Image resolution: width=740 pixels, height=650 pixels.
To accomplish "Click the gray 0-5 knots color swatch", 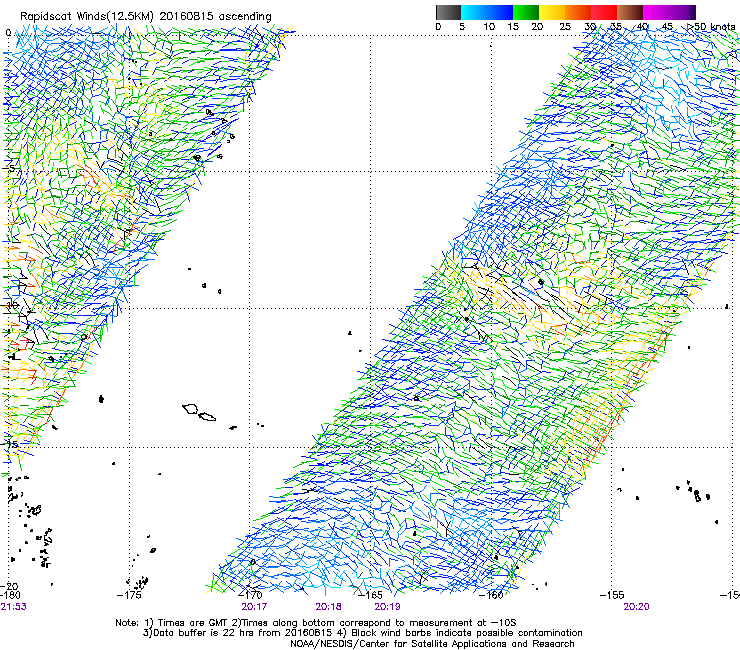I will (x=448, y=12).
